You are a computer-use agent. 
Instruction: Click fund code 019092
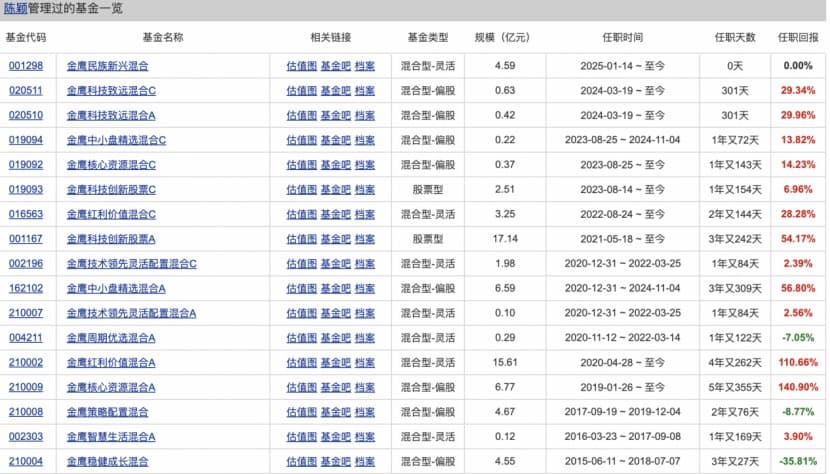coord(25,164)
